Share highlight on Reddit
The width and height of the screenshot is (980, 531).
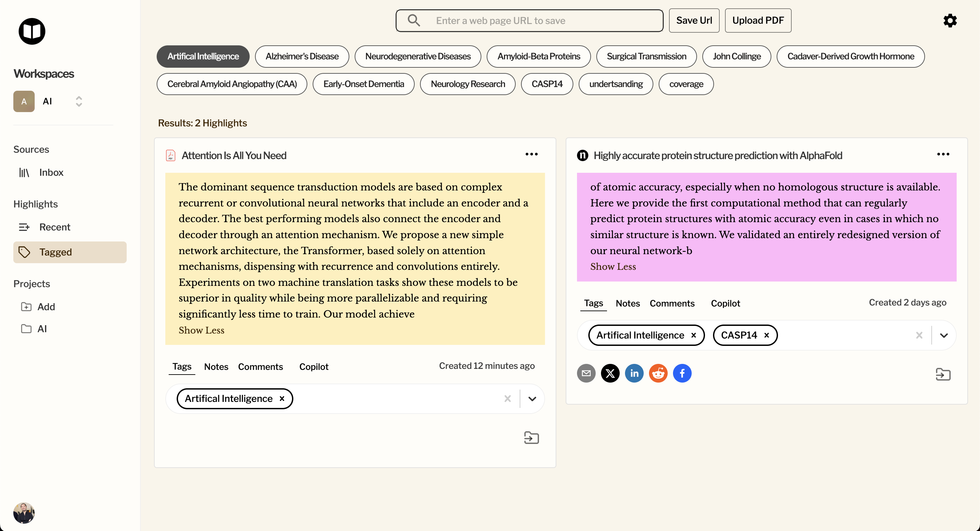pyautogui.click(x=658, y=373)
